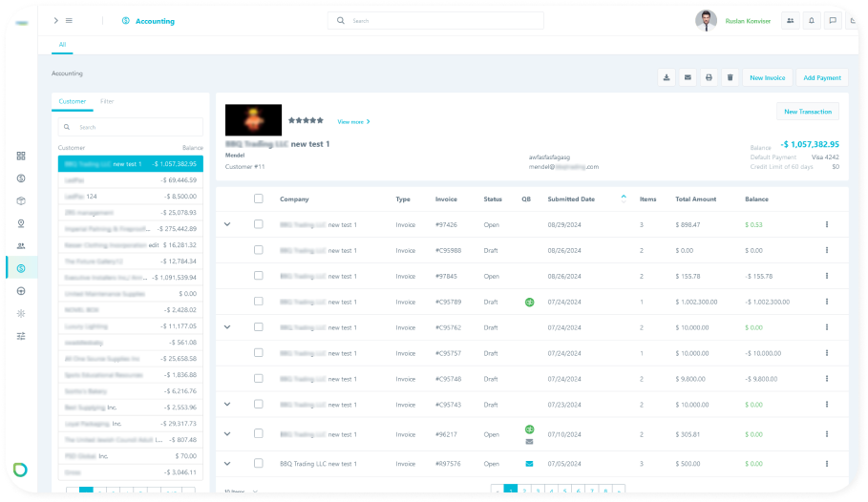Click the New Invoice button
The width and height of the screenshot is (868, 502).
(767, 77)
